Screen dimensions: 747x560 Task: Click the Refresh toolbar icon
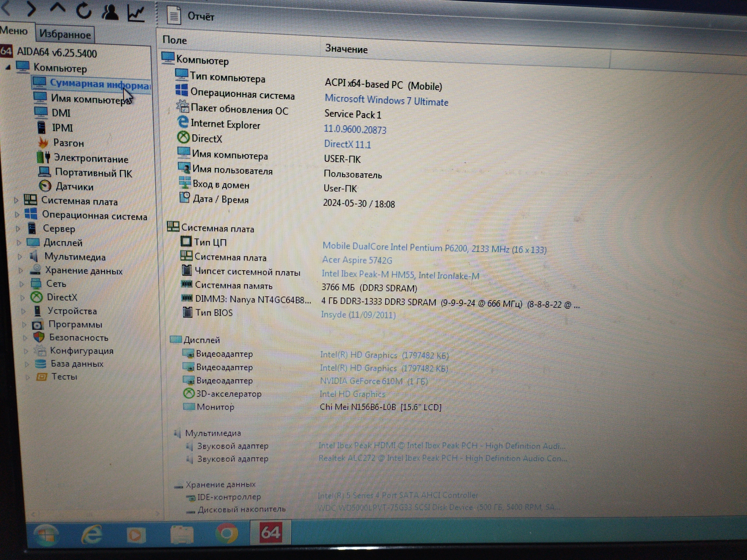pos(83,10)
